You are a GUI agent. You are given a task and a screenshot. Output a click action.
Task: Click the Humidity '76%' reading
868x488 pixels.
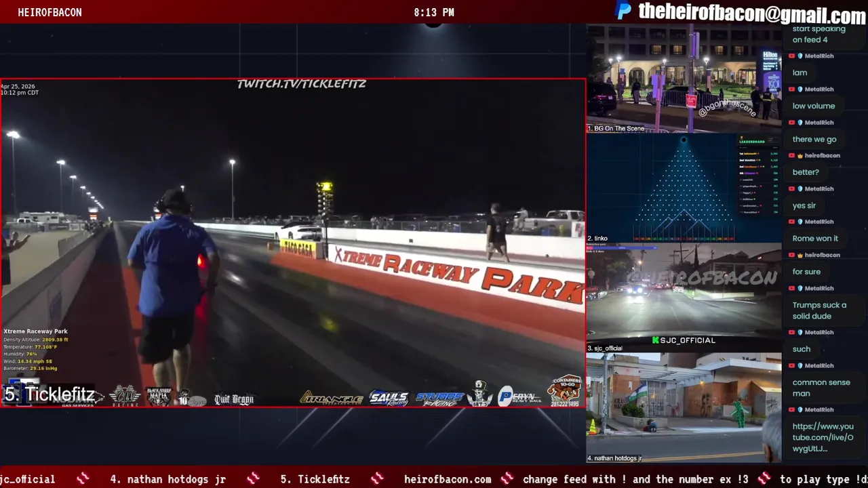tap(31, 354)
